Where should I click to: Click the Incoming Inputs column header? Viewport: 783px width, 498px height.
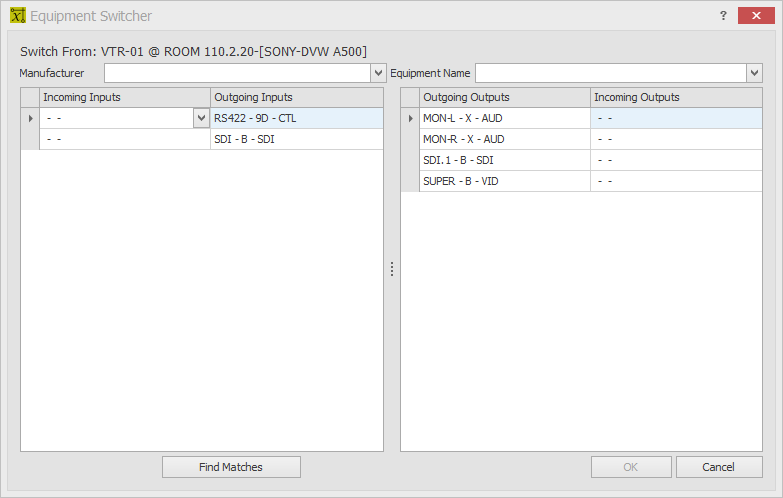click(125, 97)
